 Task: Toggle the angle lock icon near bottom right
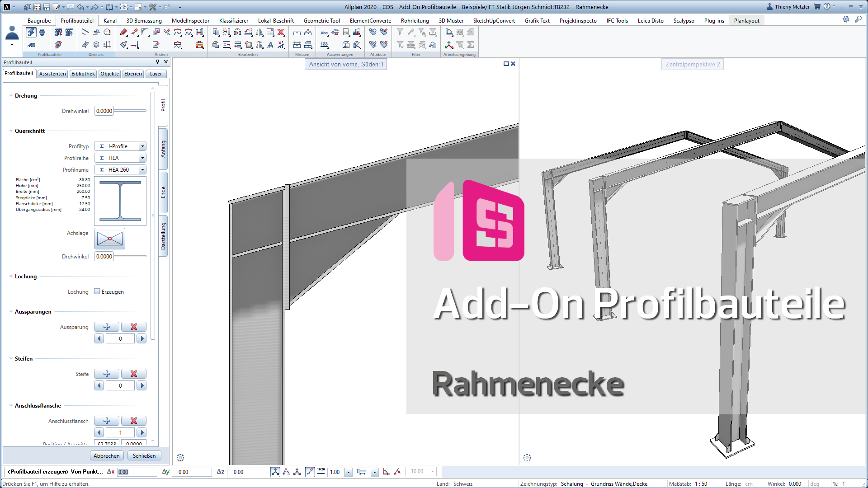[x=387, y=472]
